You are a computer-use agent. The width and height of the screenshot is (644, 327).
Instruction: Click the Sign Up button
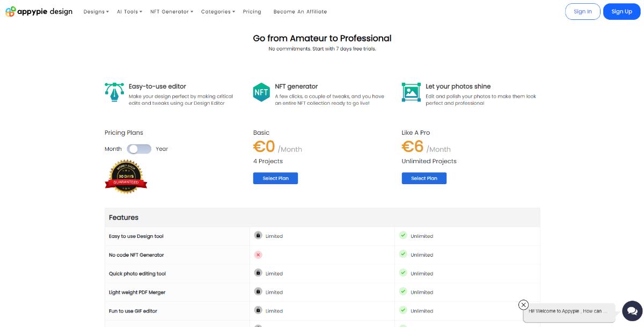(621, 11)
